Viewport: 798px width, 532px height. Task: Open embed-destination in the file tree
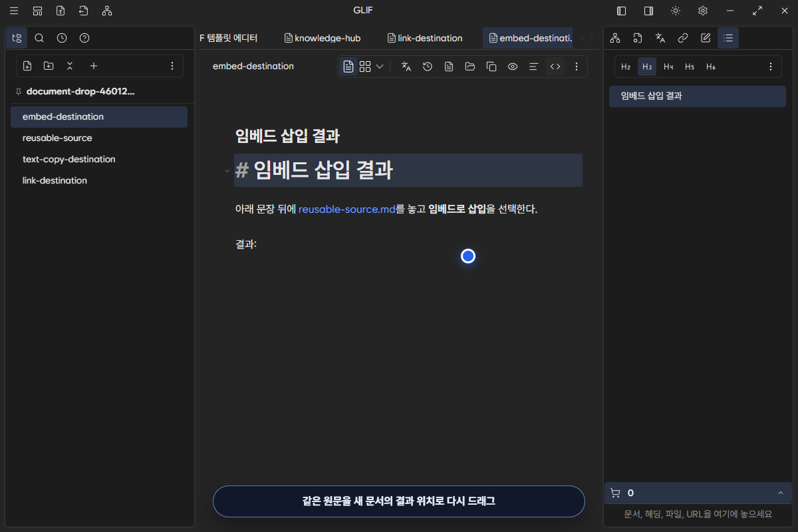[x=99, y=117]
